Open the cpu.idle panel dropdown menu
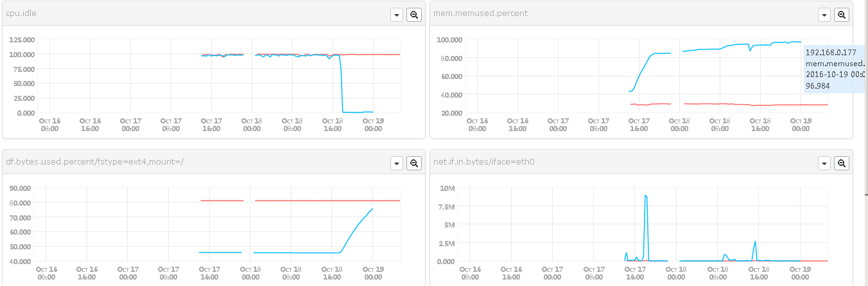The width and height of the screenshot is (868, 286). pyautogui.click(x=397, y=15)
